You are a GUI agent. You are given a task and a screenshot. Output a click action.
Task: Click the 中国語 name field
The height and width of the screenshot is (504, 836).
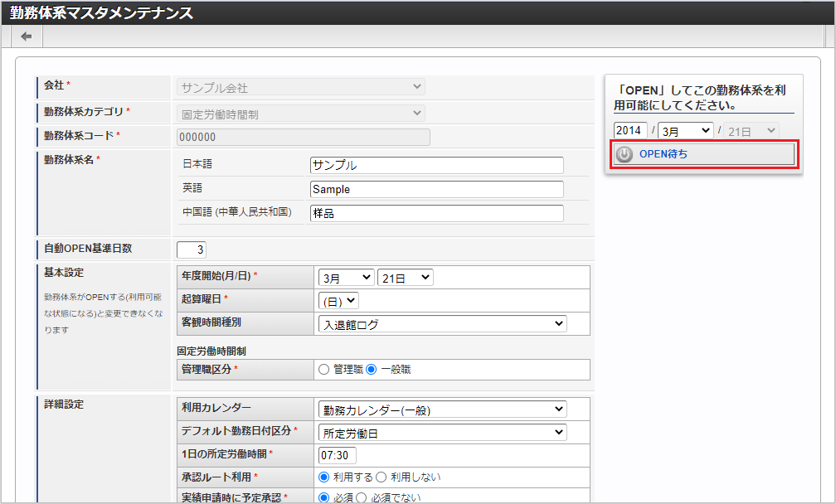click(x=436, y=213)
